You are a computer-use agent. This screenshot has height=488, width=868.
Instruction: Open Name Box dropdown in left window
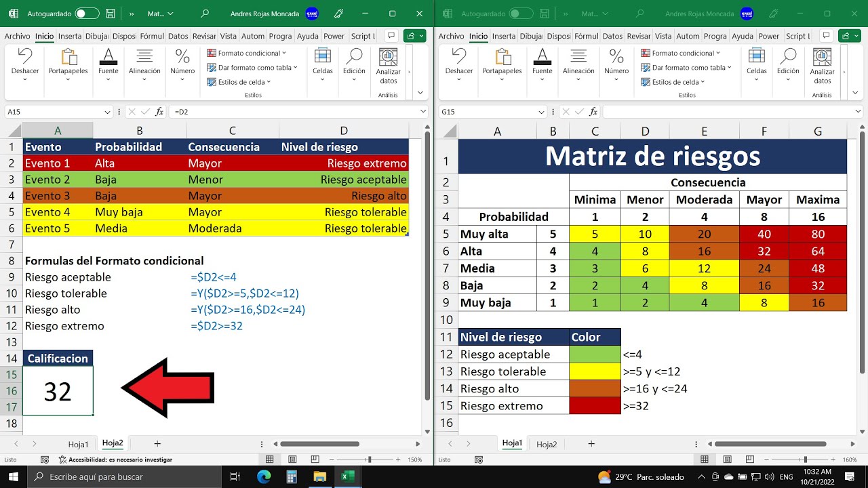coord(108,113)
